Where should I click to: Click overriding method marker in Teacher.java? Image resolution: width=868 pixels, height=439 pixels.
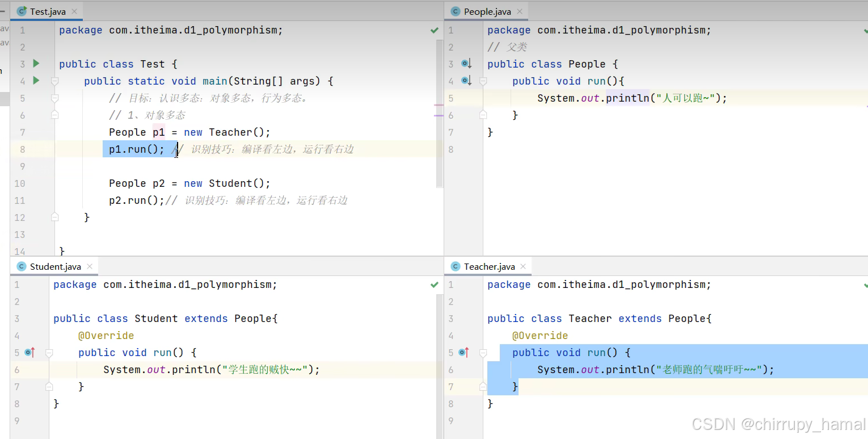(464, 353)
